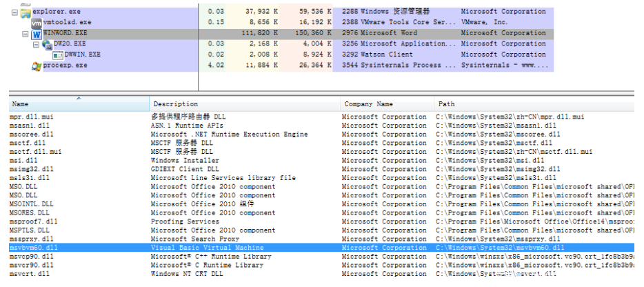Click the procexp.exe process icon
Viewport: 644px width, 287px height.
37,66
